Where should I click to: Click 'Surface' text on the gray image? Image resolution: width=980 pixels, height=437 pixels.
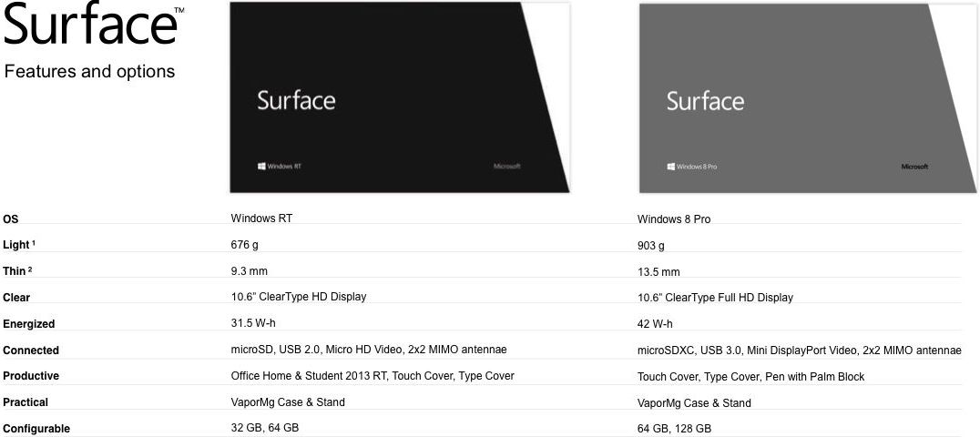coord(705,101)
